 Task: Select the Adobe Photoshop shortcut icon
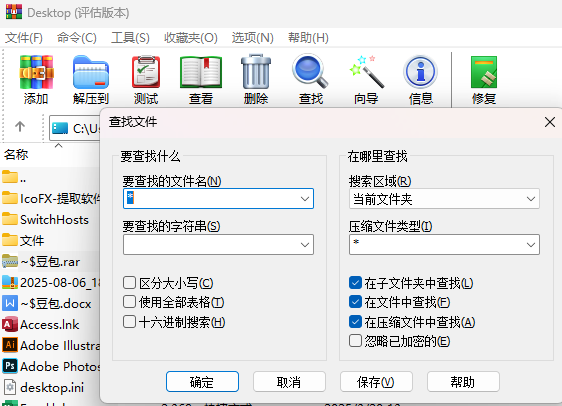point(10,366)
